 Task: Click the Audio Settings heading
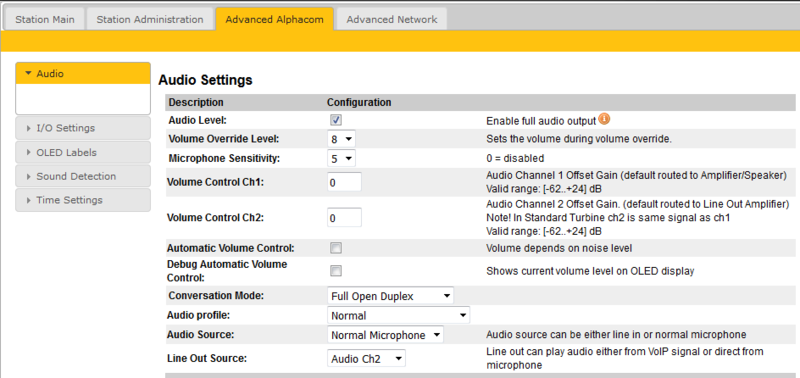205,80
